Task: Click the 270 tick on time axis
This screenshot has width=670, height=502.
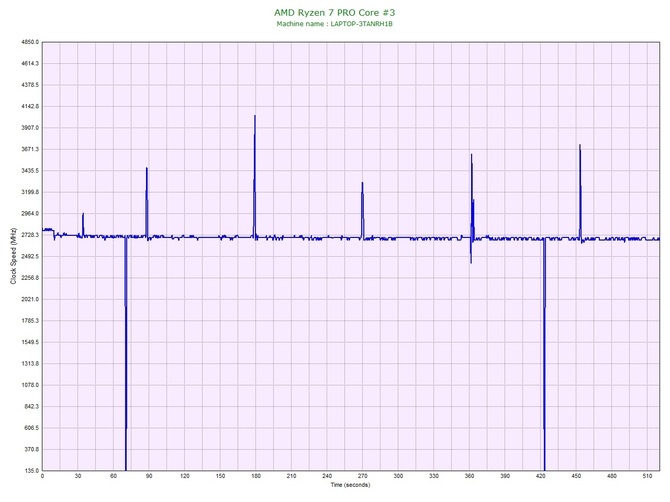Action: click(x=362, y=476)
